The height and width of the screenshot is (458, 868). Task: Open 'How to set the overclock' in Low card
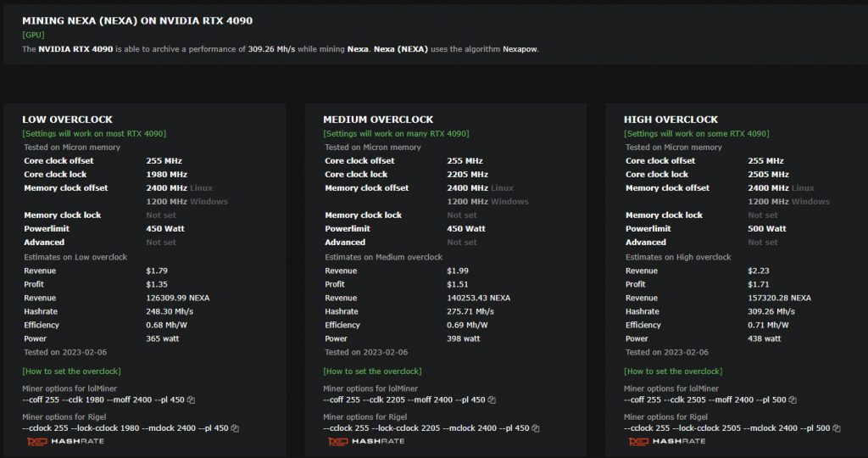coord(71,371)
